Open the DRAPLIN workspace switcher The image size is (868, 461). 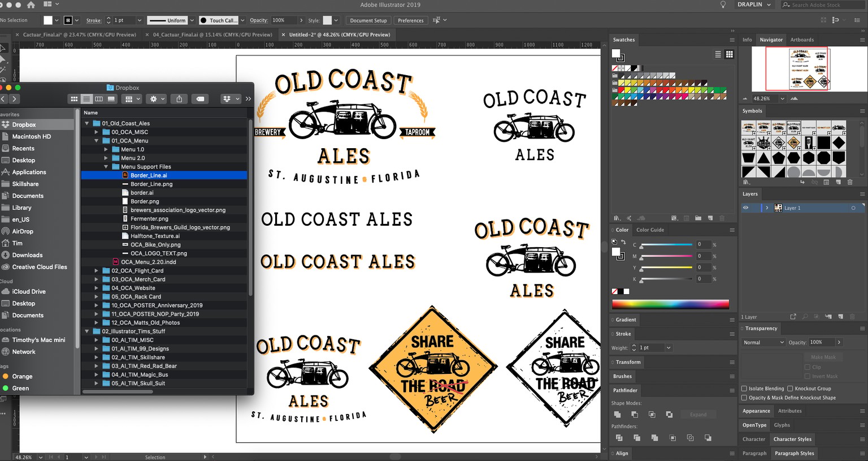(754, 5)
